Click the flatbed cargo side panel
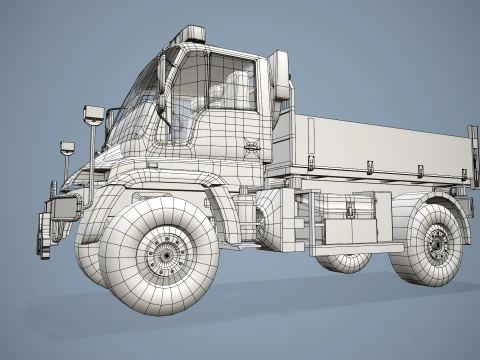 pyautogui.click(x=383, y=146)
